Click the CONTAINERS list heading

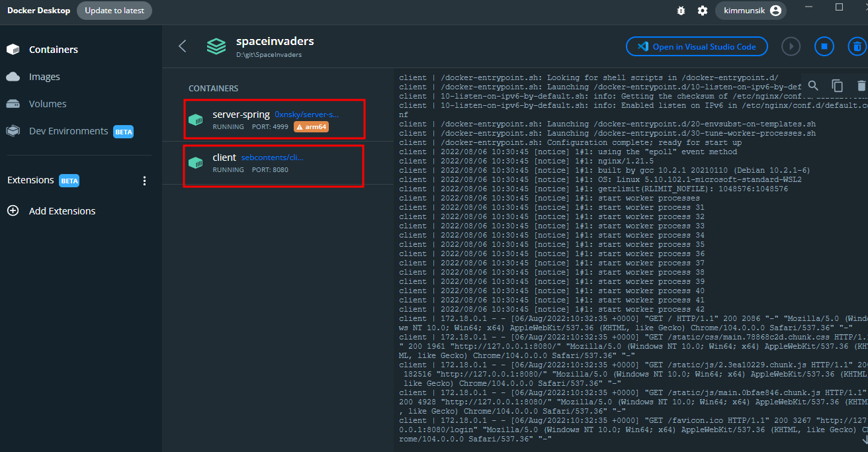point(214,89)
